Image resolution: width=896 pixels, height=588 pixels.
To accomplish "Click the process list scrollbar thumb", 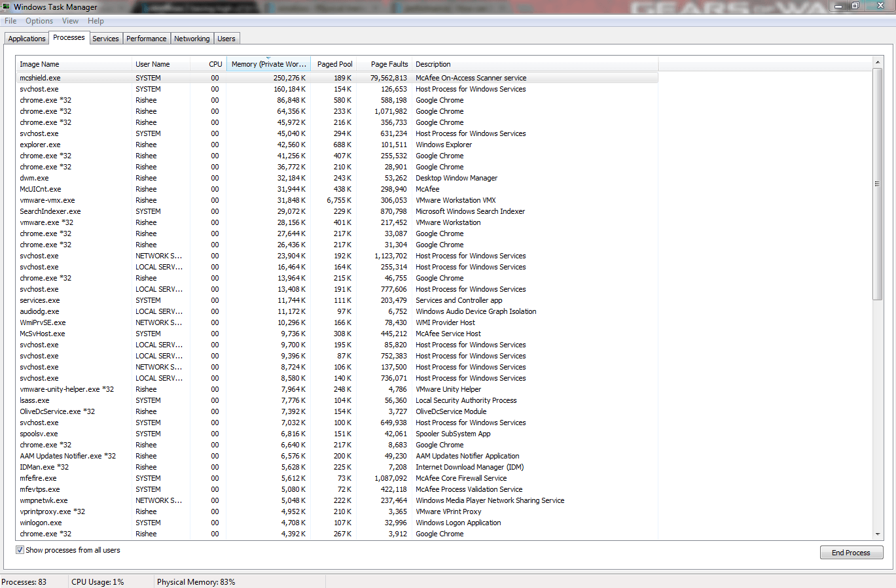I will (x=878, y=184).
